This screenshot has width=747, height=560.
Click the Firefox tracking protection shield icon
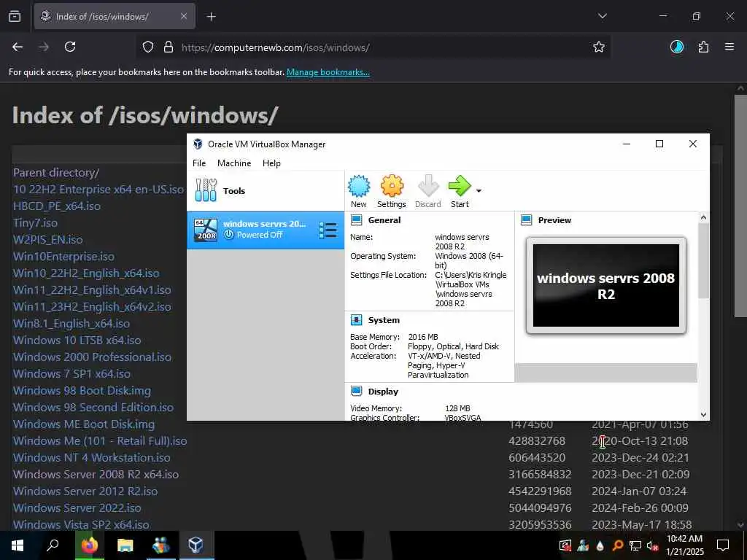click(x=148, y=47)
